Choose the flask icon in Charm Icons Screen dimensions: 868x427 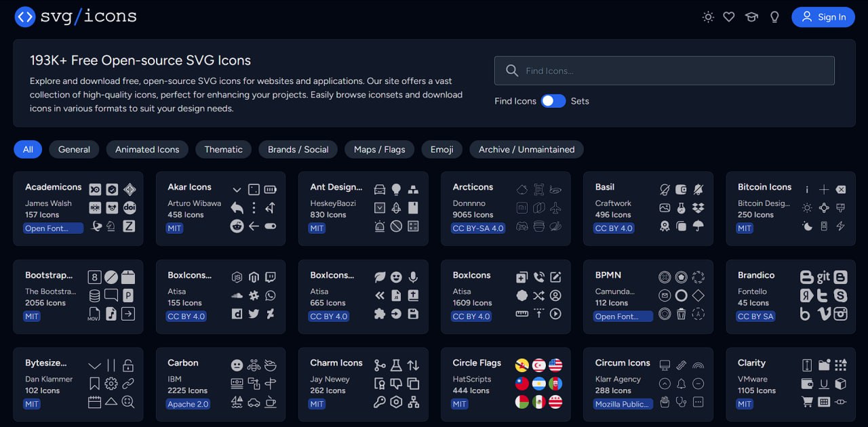tap(396, 365)
